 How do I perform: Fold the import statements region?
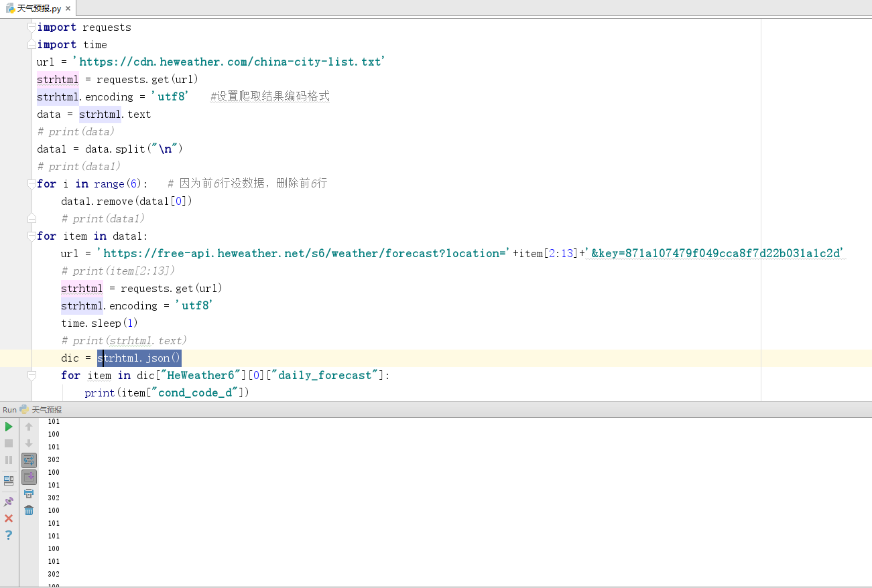[x=32, y=27]
